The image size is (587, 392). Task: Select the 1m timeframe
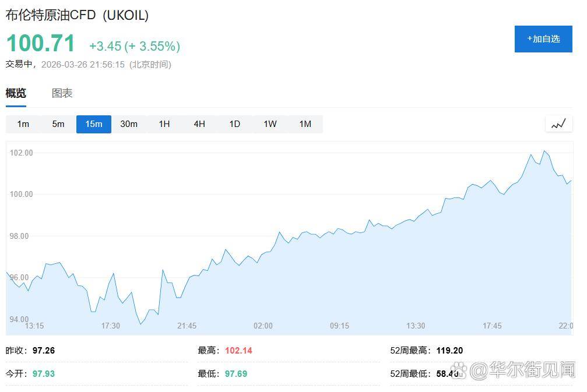(23, 124)
